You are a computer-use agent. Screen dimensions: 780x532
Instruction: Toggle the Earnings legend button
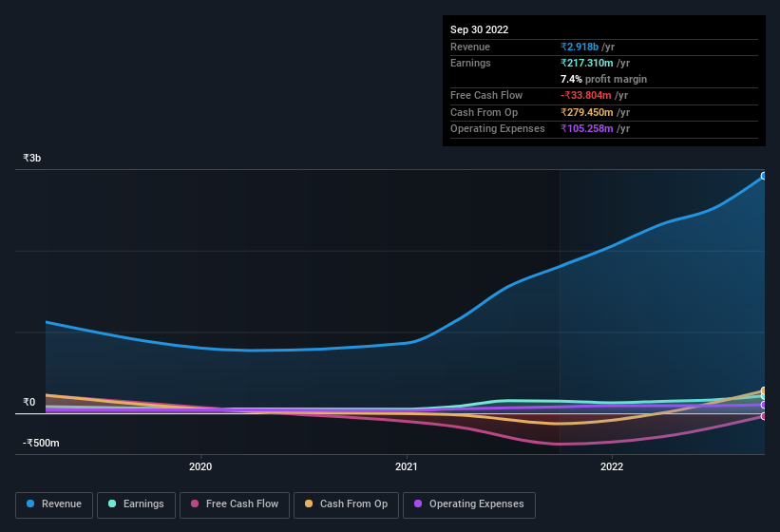[x=136, y=504]
